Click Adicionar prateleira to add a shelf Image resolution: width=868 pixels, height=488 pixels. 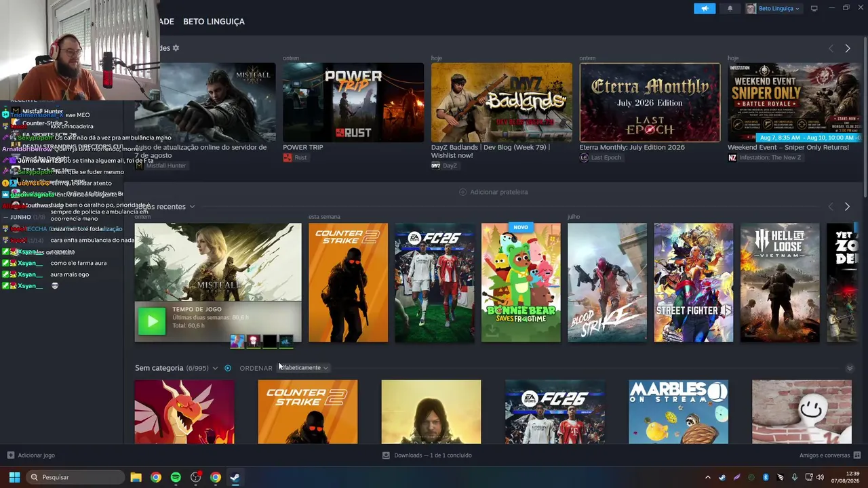point(494,192)
